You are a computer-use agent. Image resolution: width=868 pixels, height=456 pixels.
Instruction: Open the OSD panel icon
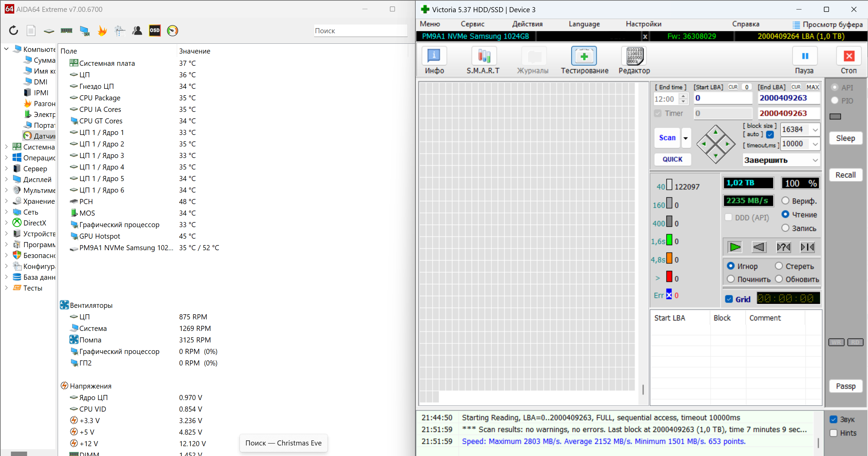(155, 31)
